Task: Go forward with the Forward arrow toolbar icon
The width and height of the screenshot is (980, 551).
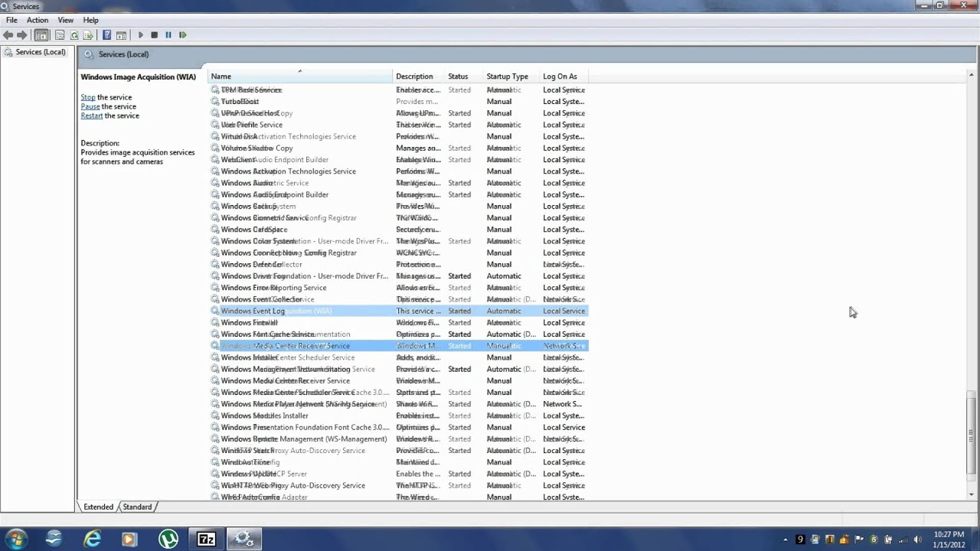Action: tap(21, 35)
